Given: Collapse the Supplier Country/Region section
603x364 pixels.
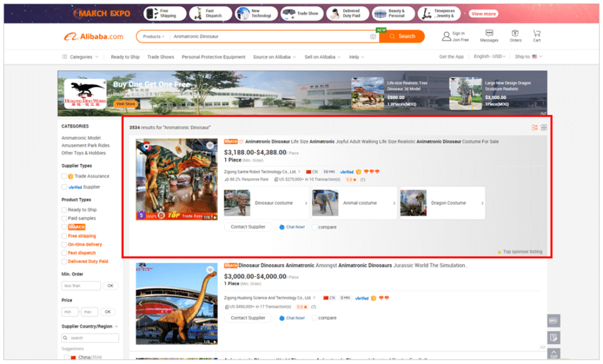Looking at the screenshot, I should [116, 327].
